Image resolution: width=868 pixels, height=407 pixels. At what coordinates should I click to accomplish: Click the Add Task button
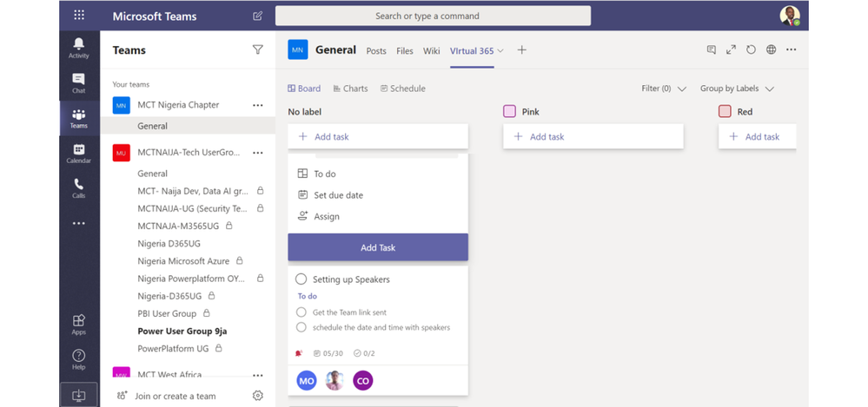pos(378,247)
